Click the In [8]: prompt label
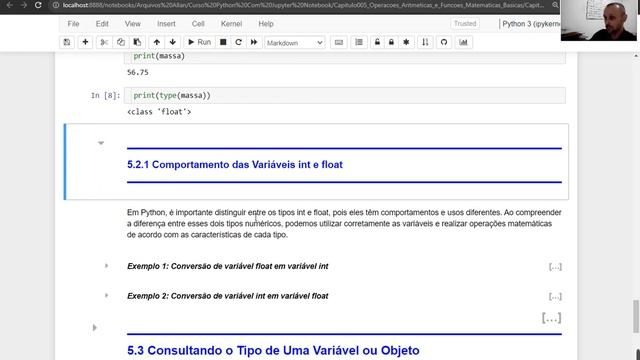 click(x=106, y=96)
